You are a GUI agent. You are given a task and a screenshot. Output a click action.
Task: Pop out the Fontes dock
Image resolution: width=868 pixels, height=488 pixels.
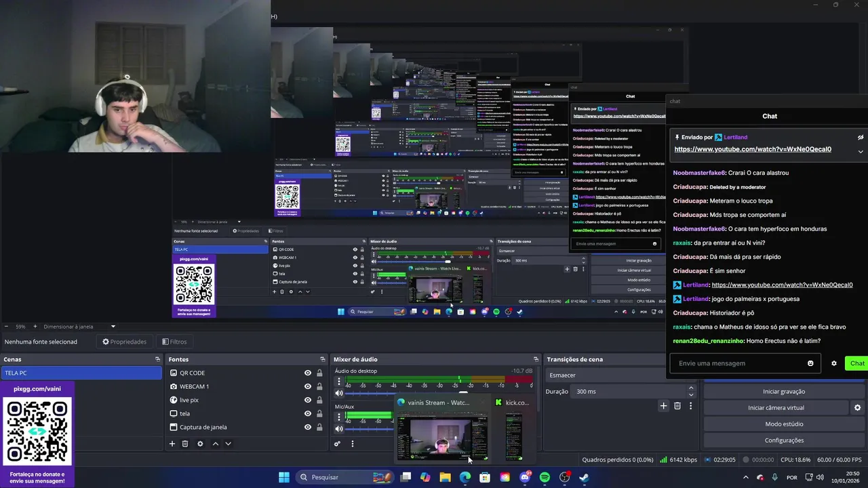click(323, 359)
